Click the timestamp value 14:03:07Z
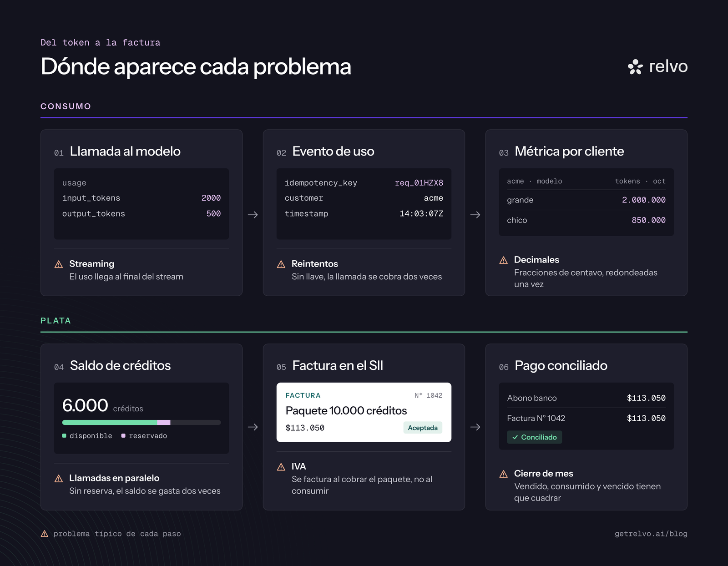The height and width of the screenshot is (566, 728). click(421, 213)
